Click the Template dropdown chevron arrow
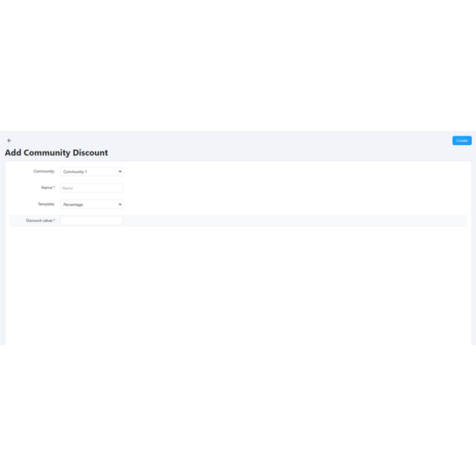Viewport: 476px width, 476px height. point(120,205)
